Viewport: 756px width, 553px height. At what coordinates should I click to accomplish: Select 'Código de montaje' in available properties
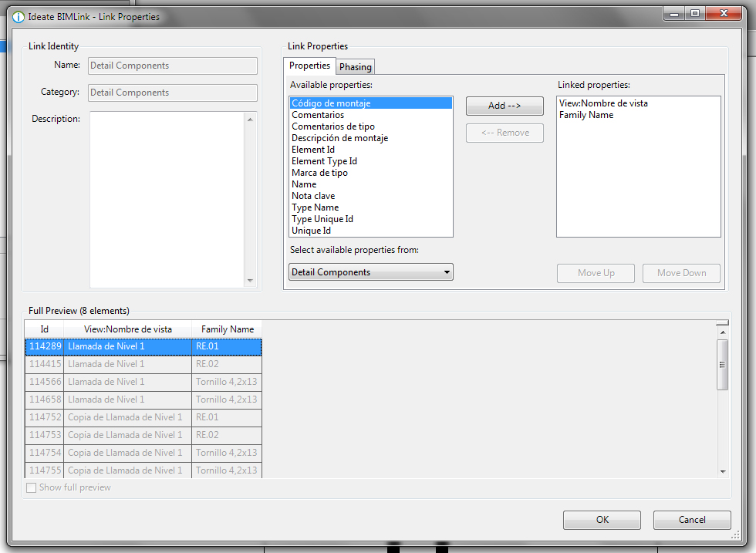(371, 103)
